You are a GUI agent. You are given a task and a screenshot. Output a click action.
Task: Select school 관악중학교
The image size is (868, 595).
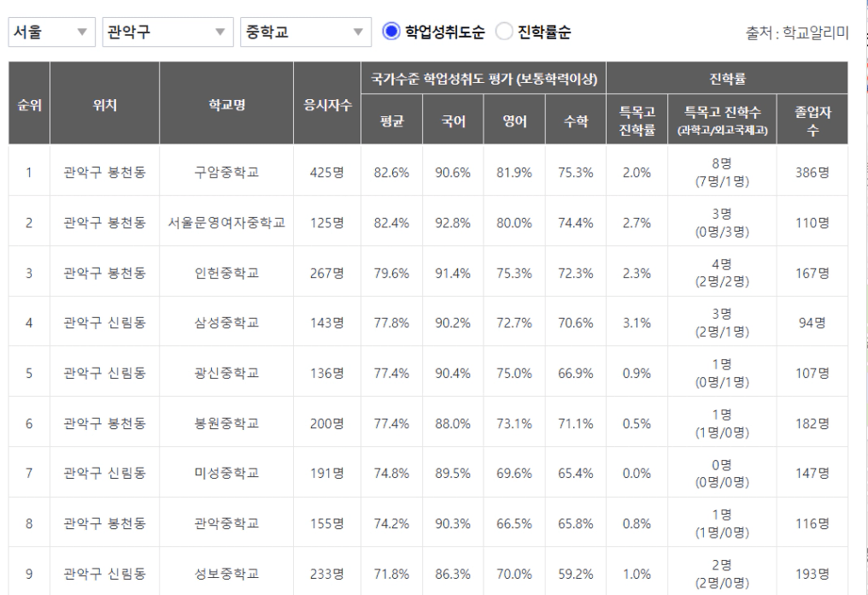click(x=226, y=523)
